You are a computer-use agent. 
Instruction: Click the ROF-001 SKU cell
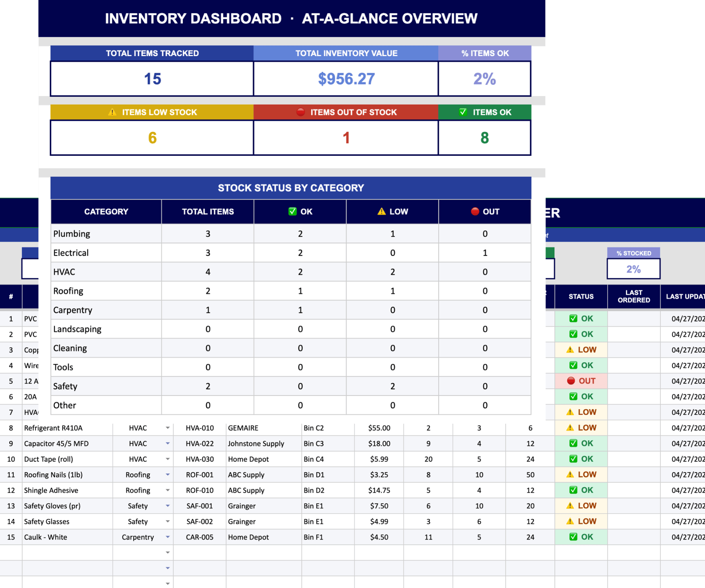[x=199, y=475]
